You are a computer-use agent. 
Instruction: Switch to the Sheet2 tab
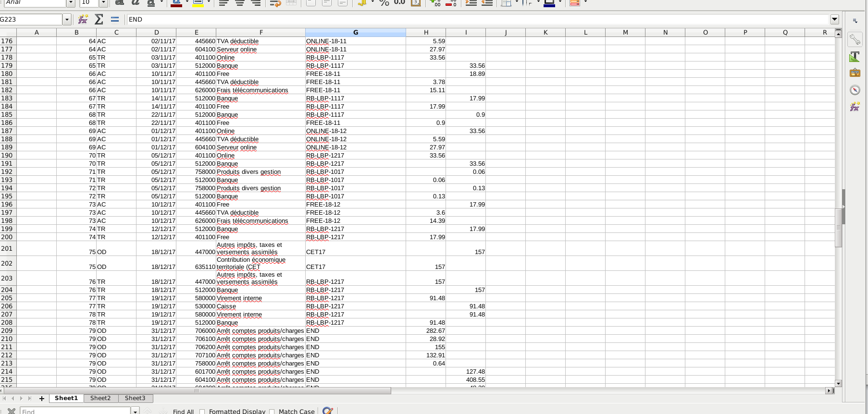(x=100, y=398)
